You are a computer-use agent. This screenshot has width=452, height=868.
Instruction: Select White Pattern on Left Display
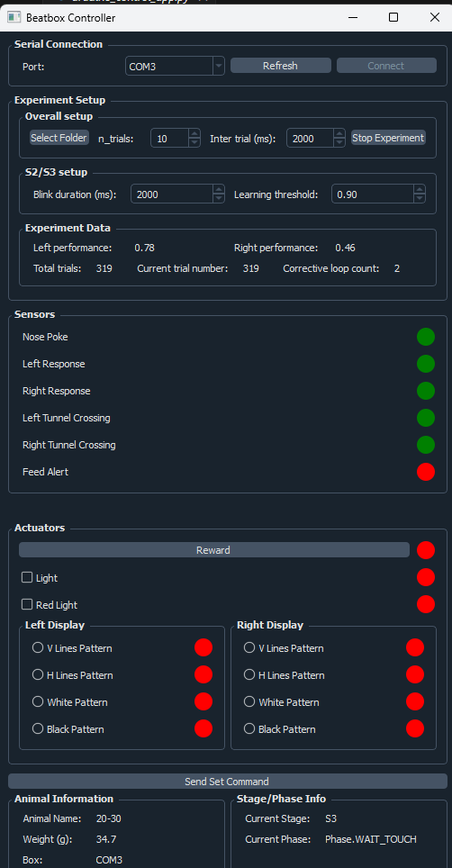pyautogui.click(x=38, y=702)
